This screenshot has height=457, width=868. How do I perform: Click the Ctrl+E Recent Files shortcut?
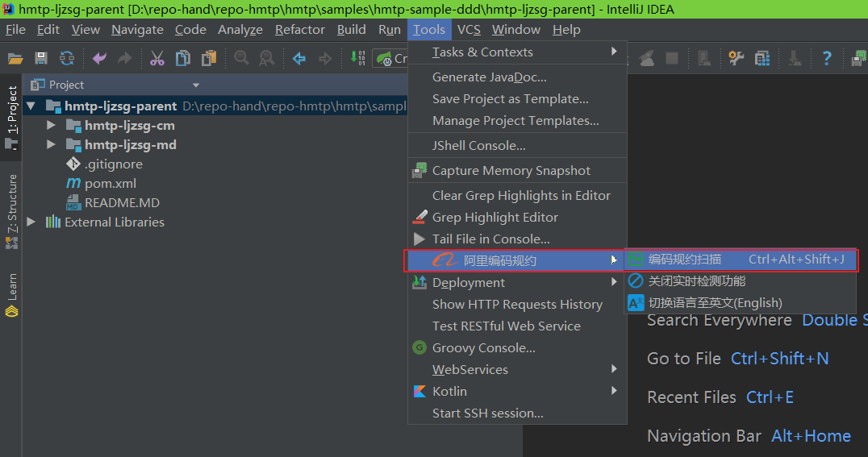pos(770,397)
